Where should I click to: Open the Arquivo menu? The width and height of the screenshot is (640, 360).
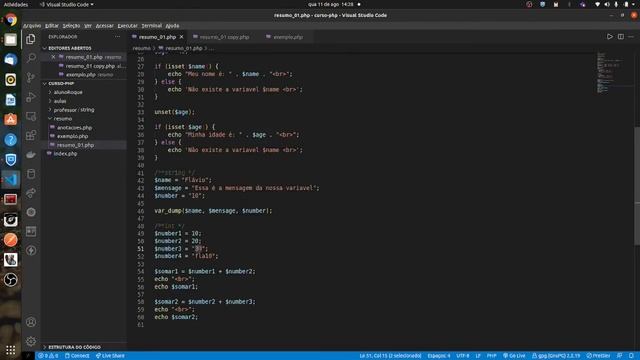coord(32,26)
